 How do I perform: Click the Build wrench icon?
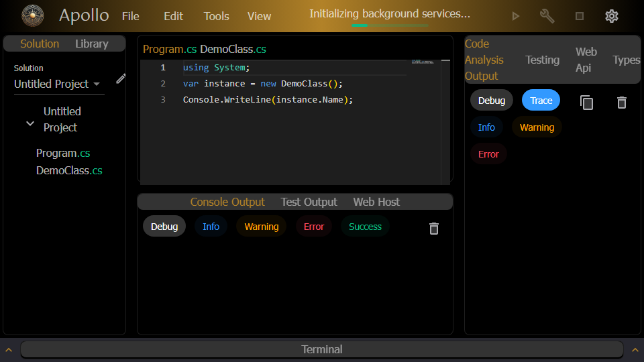coord(547,16)
